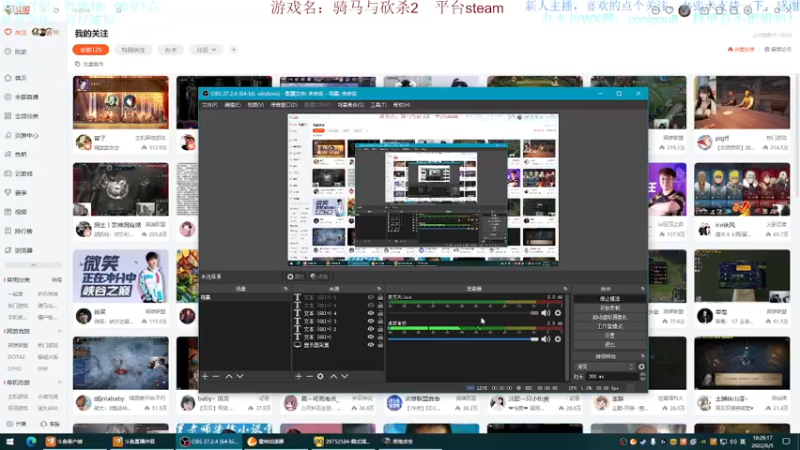Open Videos in streaming site sidebar
This screenshot has height=450, width=800.
click(x=16, y=212)
